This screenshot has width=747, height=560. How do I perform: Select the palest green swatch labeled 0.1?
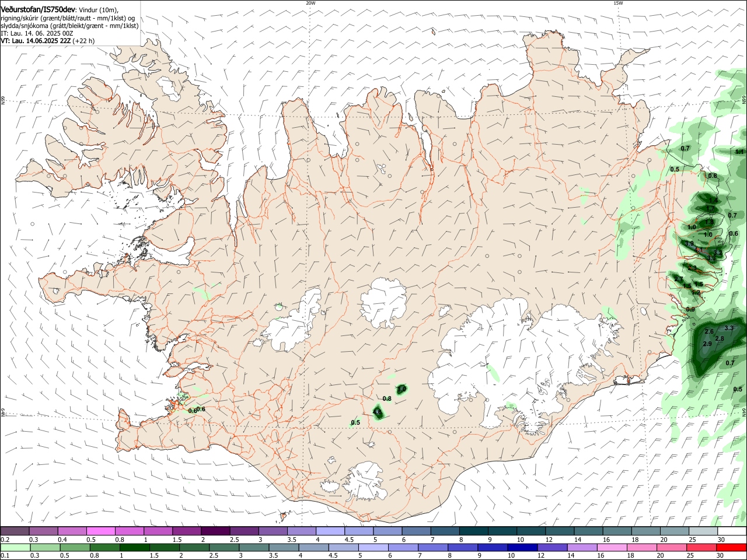click(x=15, y=548)
